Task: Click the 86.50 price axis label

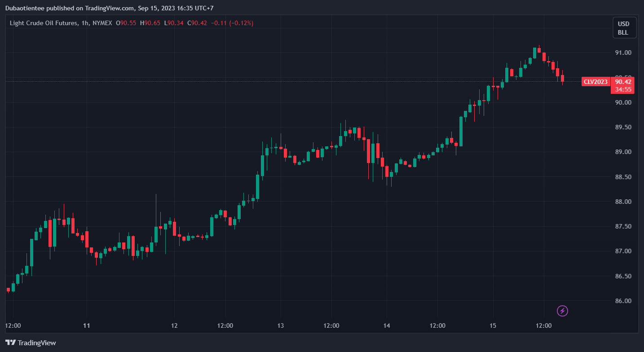Action: (x=623, y=276)
